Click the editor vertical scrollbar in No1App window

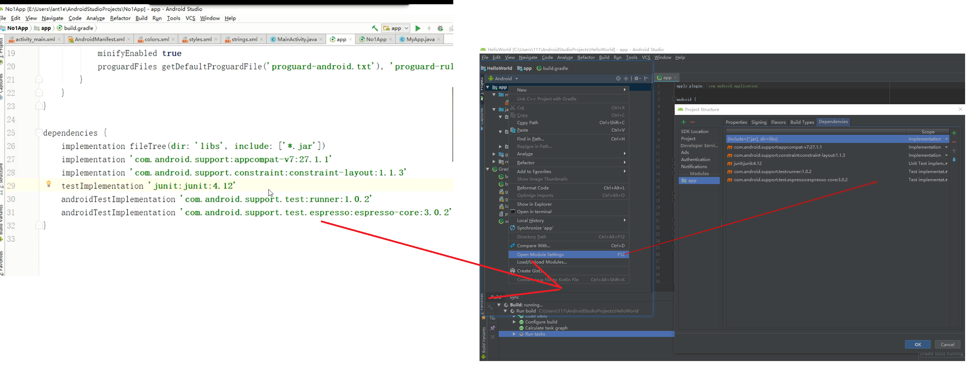click(452, 124)
